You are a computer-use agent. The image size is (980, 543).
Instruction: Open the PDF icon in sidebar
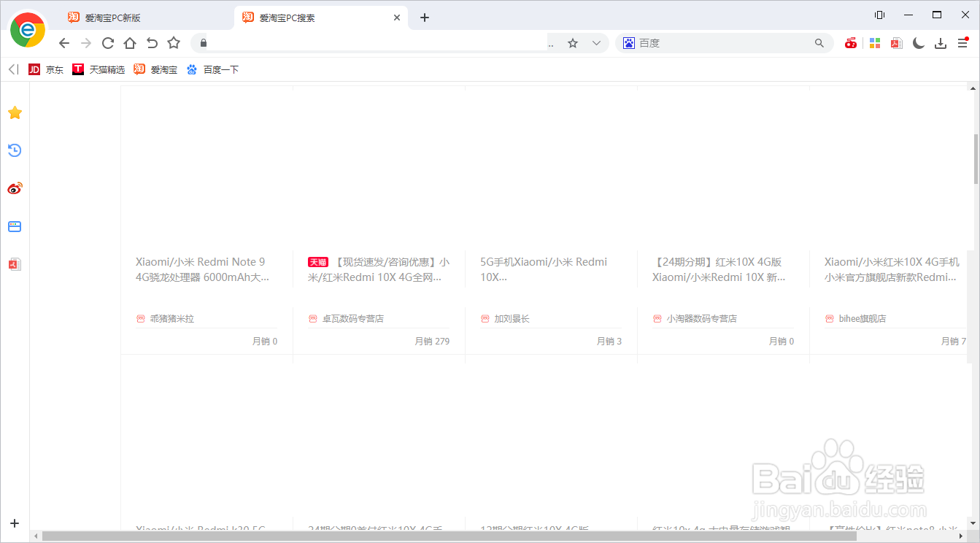(x=15, y=264)
